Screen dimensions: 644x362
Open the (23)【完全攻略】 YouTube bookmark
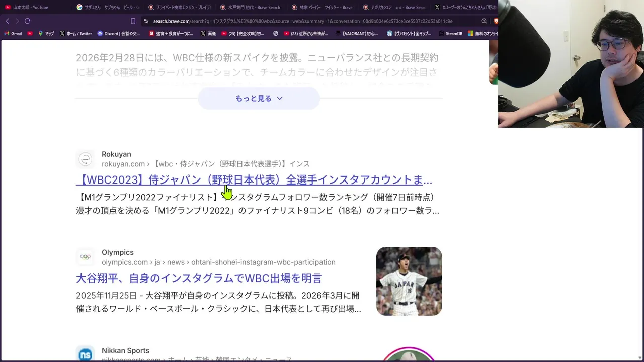coord(243,34)
